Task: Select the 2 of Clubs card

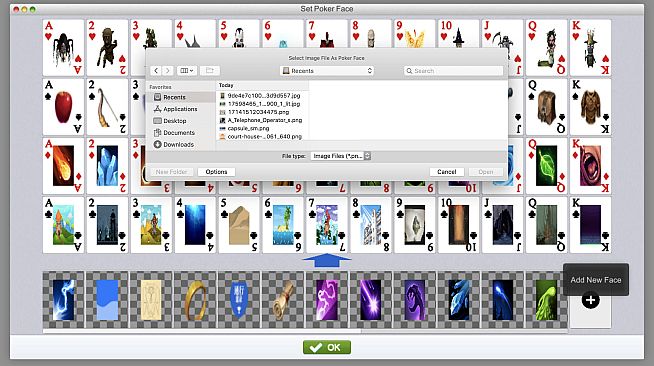Action: pos(107,225)
